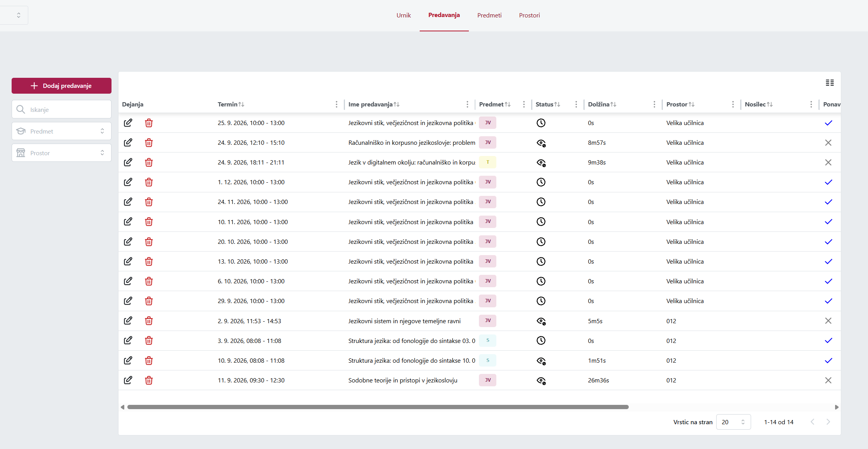Toggle repeat checkmark for 25. 9. 2026 lecture
868x449 pixels.
coord(828,123)
